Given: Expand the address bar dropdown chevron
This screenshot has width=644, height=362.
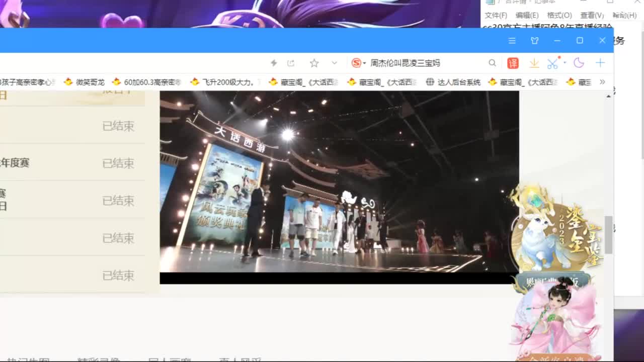Looking at the screenshot, I should [334, 63].
